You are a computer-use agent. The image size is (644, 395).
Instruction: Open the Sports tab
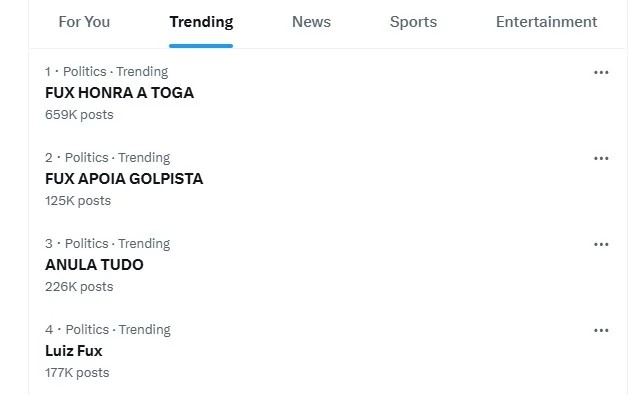coord(413,22)
